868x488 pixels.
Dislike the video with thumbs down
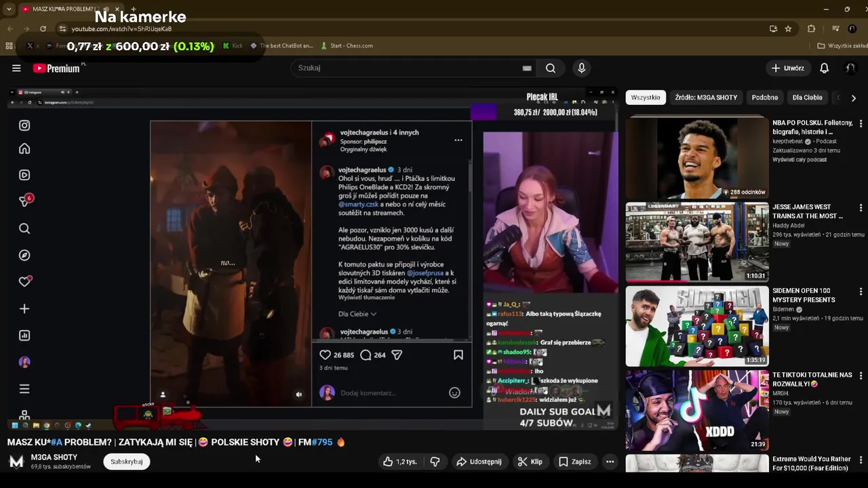435,462
